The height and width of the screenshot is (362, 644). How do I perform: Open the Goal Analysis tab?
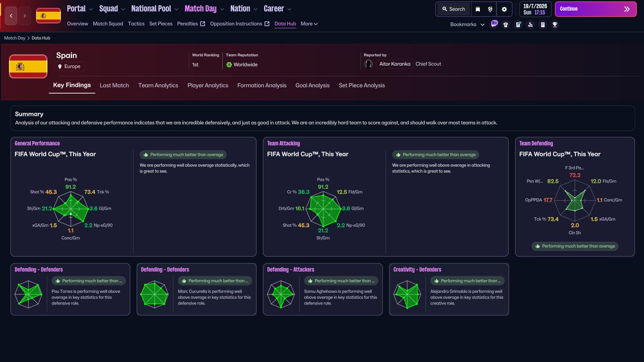click(x=312, y=85)
